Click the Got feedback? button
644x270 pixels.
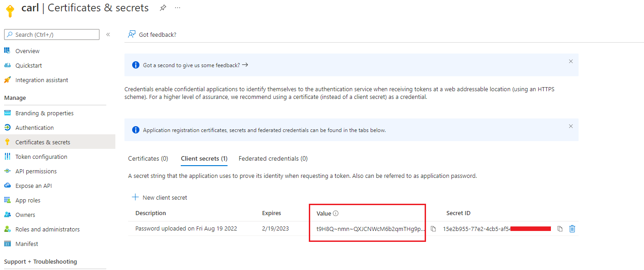(152, 34)
